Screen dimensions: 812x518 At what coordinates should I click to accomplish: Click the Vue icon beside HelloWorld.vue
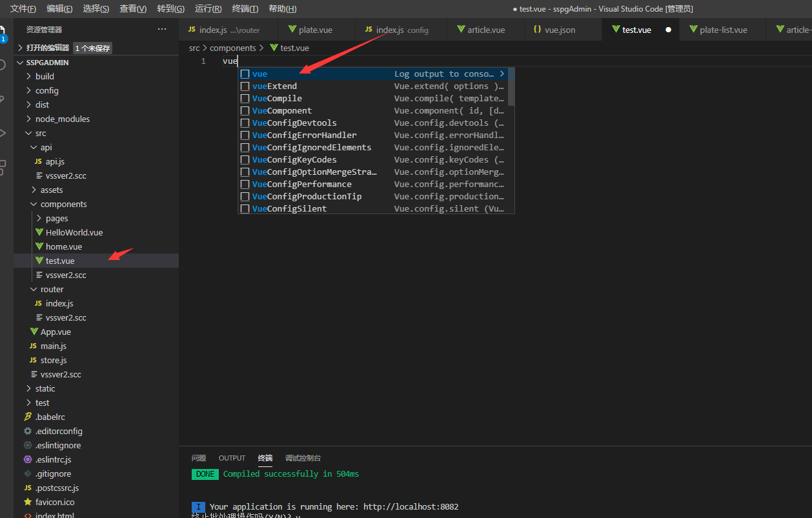tap(39, 232)
